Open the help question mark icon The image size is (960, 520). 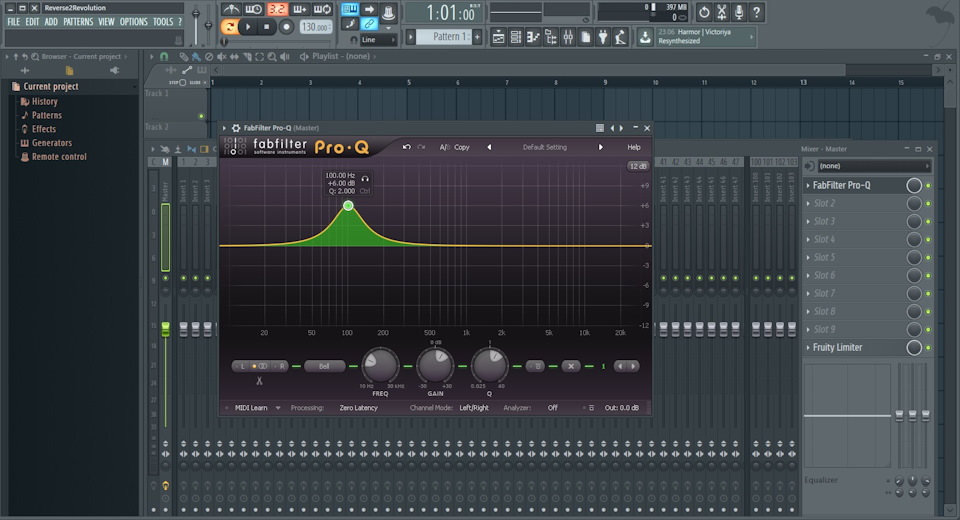click(756, 12)
